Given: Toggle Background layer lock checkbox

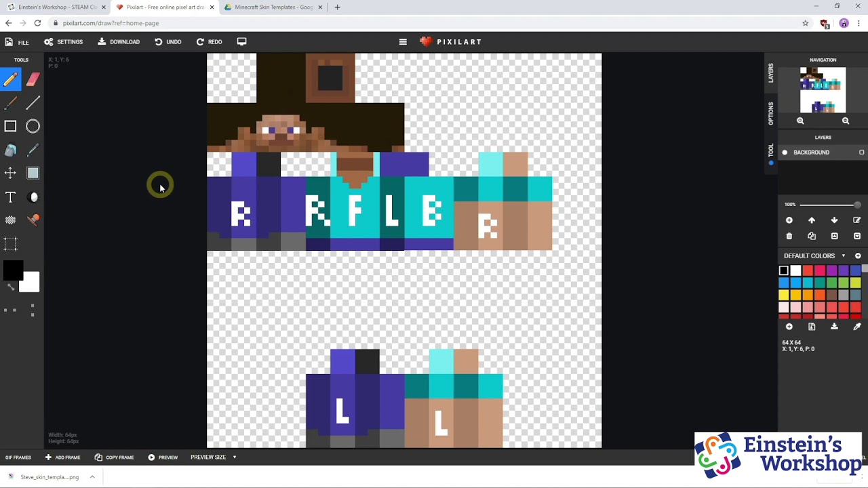Looking at the screenshot, I should pyautogui.click(x=862, y=152).
